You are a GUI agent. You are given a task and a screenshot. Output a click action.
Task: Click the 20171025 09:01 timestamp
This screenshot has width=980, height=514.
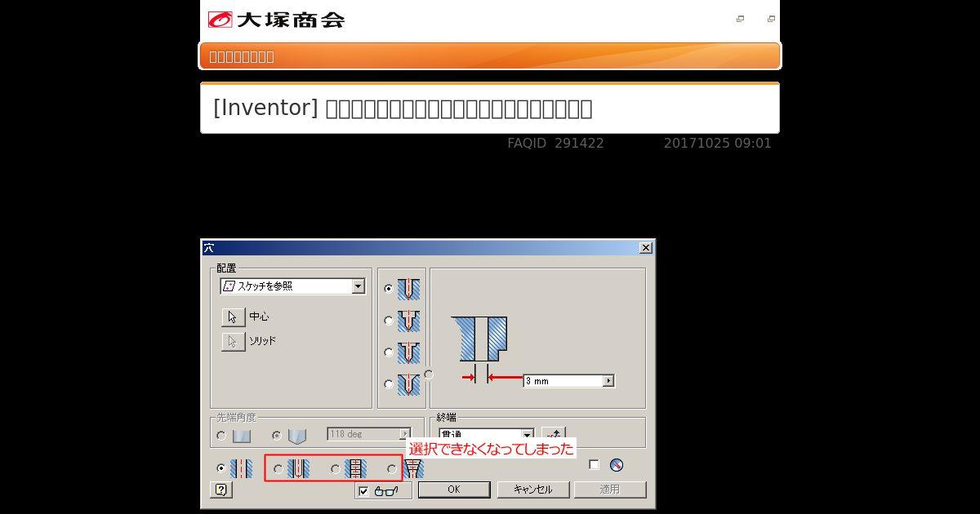717,143
